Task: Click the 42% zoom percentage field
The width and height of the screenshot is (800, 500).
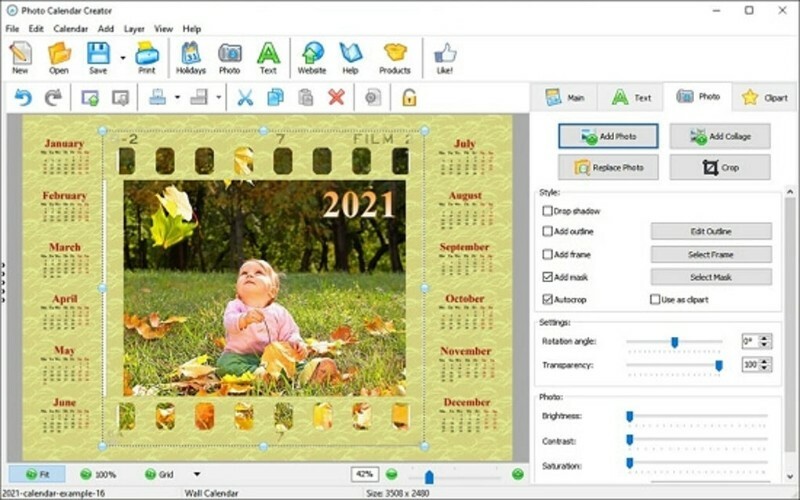Action: tap(364, 474)
